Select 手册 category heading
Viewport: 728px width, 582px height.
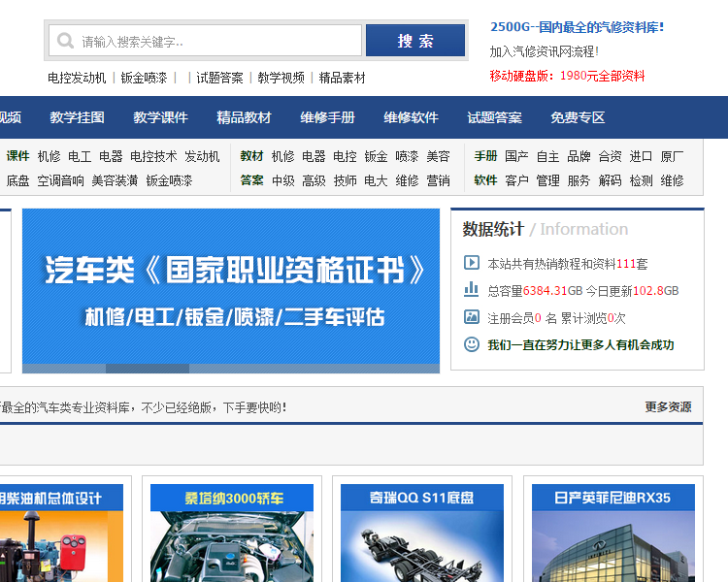pos(485,156)
